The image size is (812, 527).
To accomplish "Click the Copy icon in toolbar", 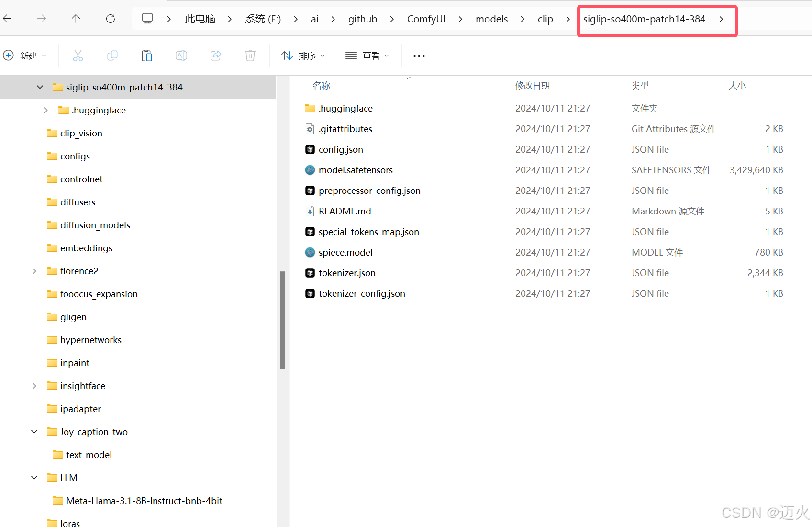I will (x=112, y=56).
